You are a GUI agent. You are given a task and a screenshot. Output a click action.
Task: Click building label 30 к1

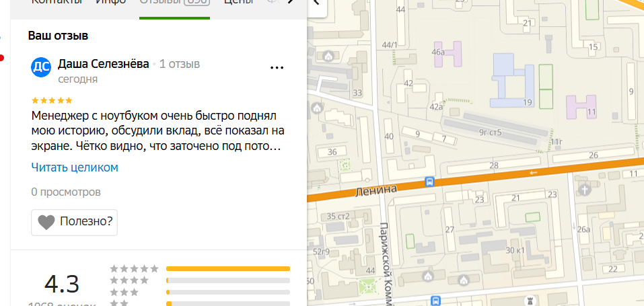click(515, 250)
